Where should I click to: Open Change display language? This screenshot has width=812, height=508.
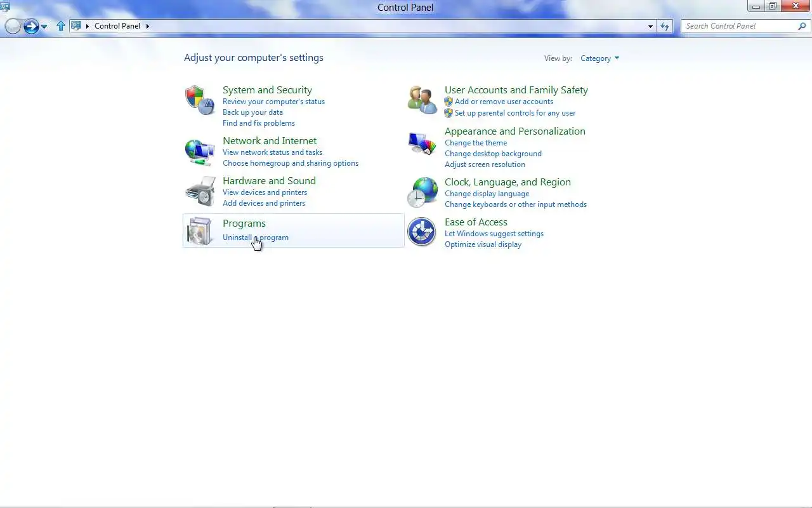(487, 194)
